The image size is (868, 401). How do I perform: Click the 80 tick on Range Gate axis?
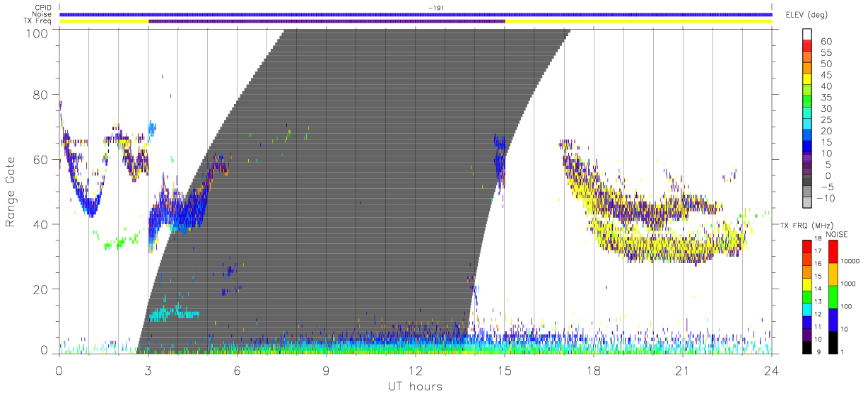tap(41, 94)
